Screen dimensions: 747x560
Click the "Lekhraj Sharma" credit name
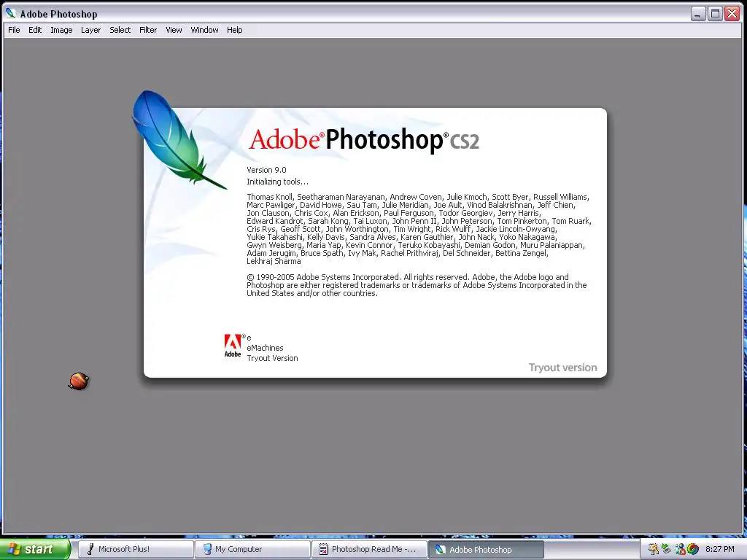point(274,262)
